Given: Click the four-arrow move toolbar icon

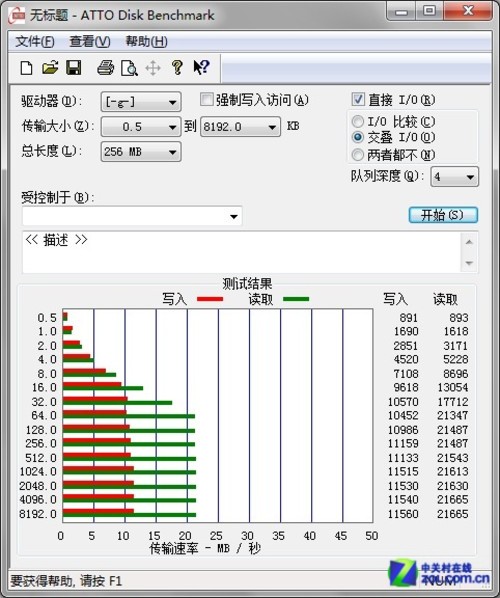Looking at the screenshot, I should coord(153,68).
